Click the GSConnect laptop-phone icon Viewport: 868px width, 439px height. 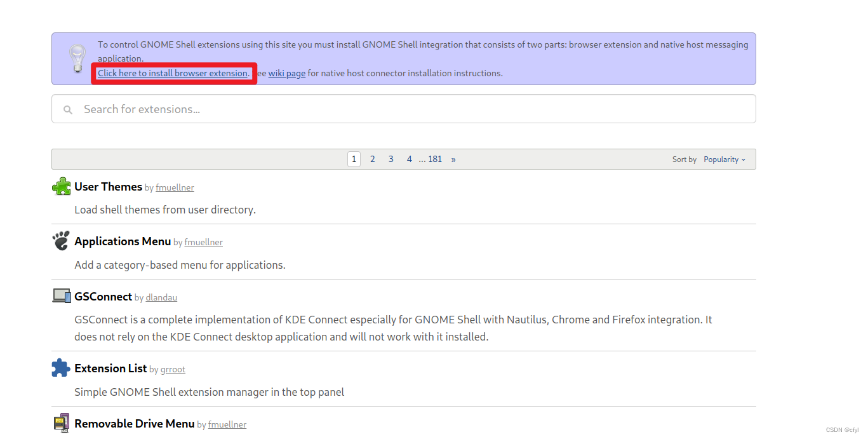coord(62,295)
